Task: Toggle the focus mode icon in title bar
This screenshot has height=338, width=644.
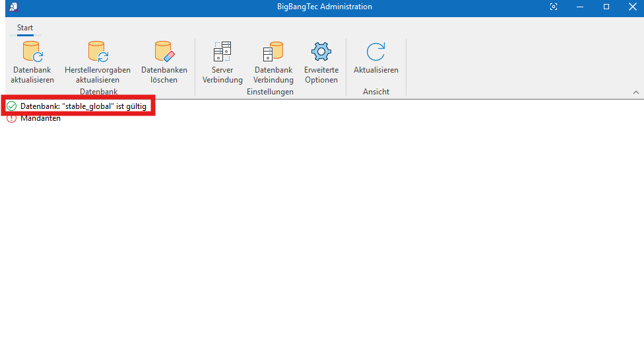Action: tap(554, 7)
